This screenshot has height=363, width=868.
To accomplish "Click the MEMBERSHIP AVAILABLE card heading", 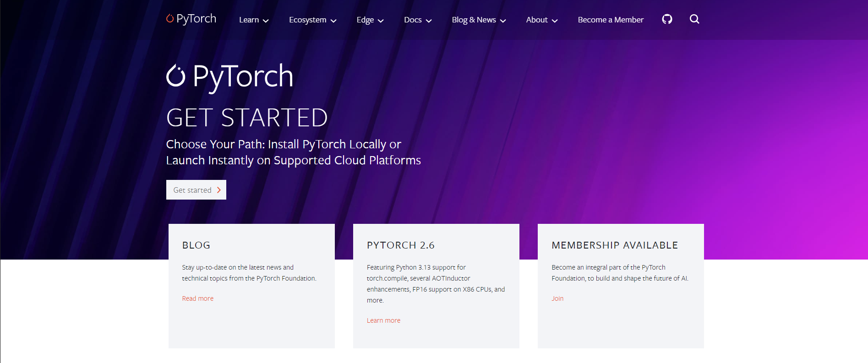I will (615, 245).
